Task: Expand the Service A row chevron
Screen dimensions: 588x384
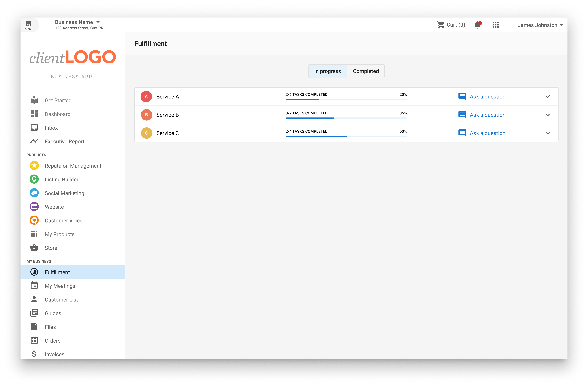Action: pyautogui.click(x=548, y=97)
